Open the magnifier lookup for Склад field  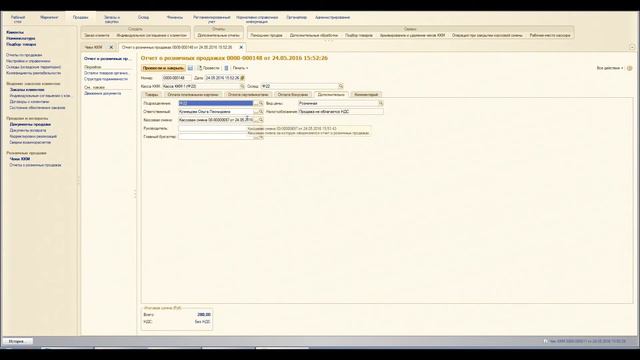tap(341, 86)
